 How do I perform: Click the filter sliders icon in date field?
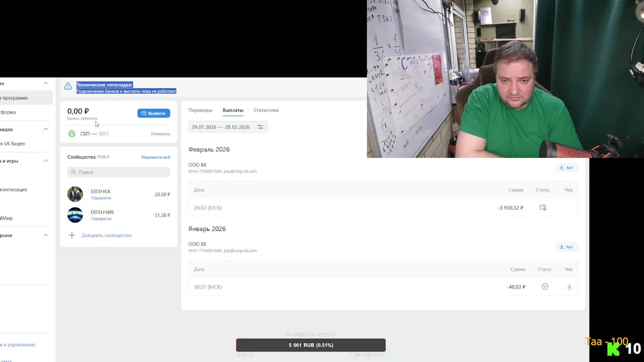[260, 127]
